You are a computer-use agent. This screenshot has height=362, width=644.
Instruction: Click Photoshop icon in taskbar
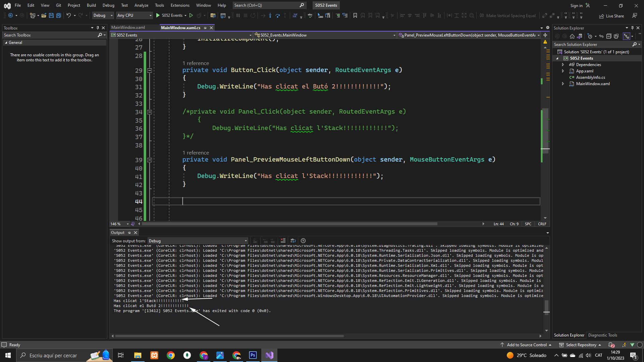pos(253,355)
